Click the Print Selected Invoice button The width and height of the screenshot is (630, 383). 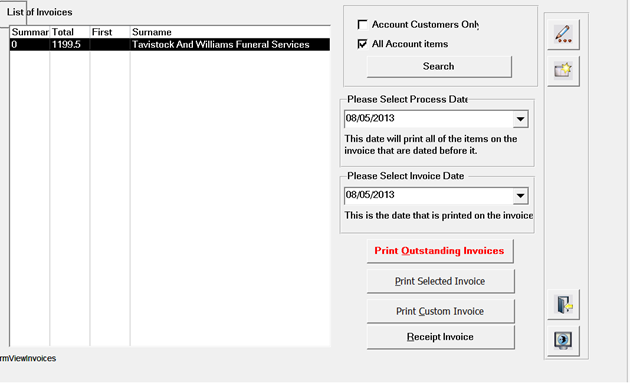pyautogui.click(x=440, y=281)
